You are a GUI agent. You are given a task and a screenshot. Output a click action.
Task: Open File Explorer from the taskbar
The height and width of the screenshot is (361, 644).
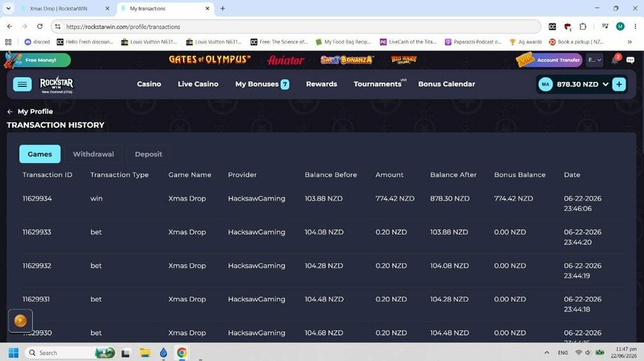pos(144,353)
